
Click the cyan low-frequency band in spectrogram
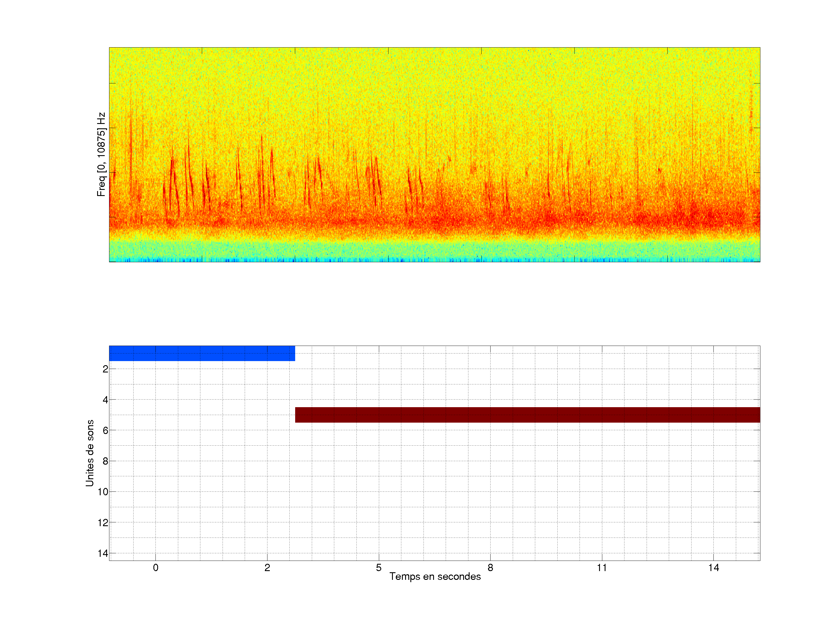tap(434, 250)
